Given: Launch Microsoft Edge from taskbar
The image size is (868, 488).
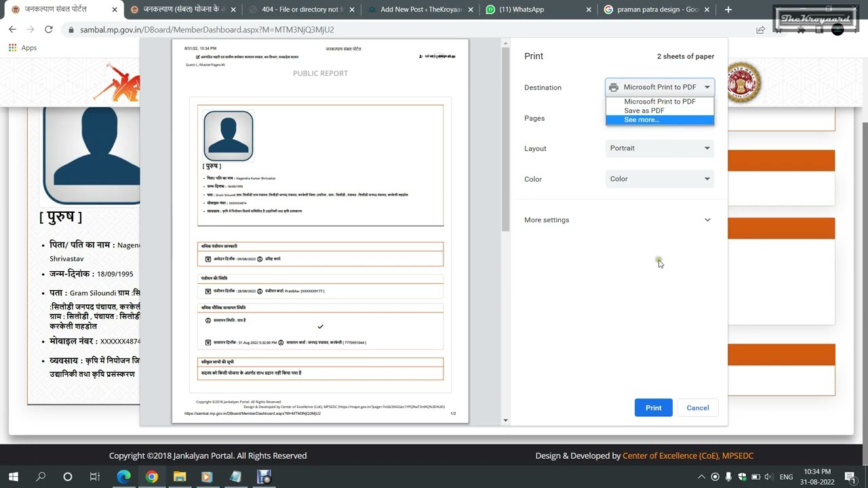Looking at the screenshot, I should 123,476.
